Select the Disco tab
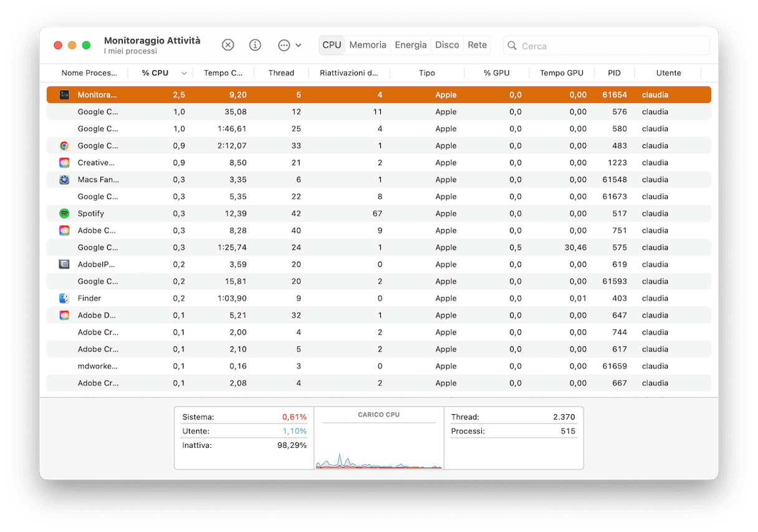Image resolution: width=758 pixels, height=532 pixels. coord(447,45)
